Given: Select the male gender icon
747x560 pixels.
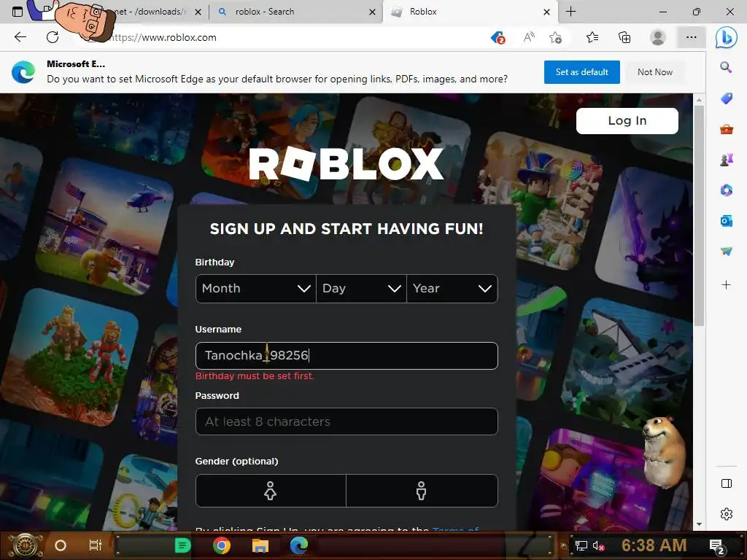Looking at the screenshot, I should [x=421, y=491].
